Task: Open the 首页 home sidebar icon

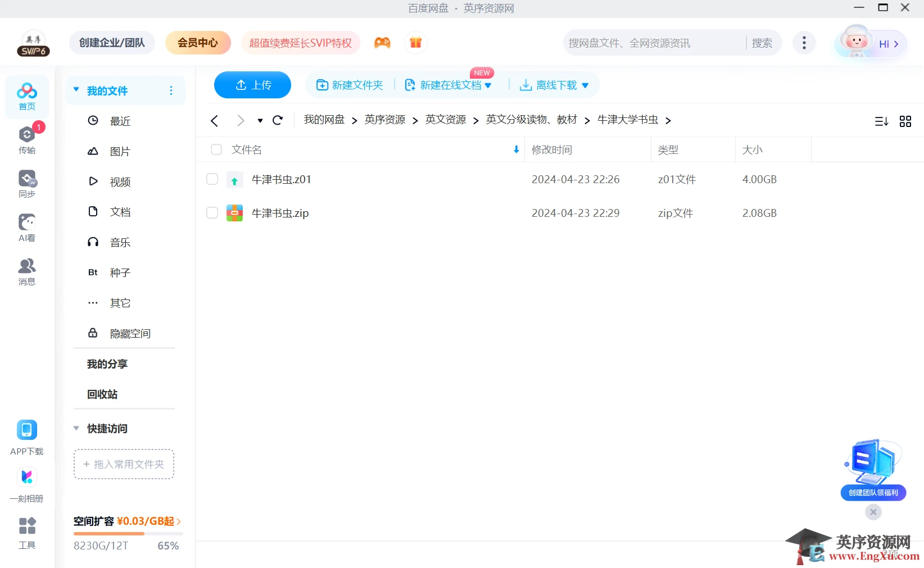Action: click(27, 97)
